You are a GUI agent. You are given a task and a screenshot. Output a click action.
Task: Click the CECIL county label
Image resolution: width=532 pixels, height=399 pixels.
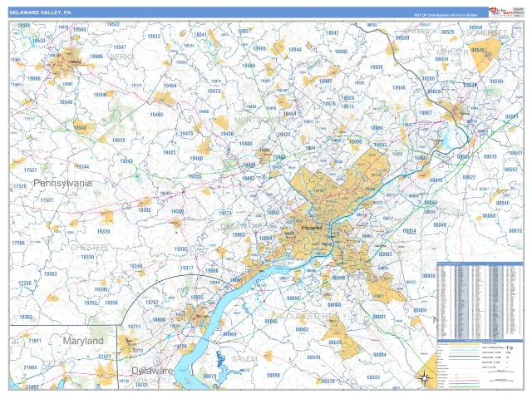pyautogui.click(x=54, y=363)
